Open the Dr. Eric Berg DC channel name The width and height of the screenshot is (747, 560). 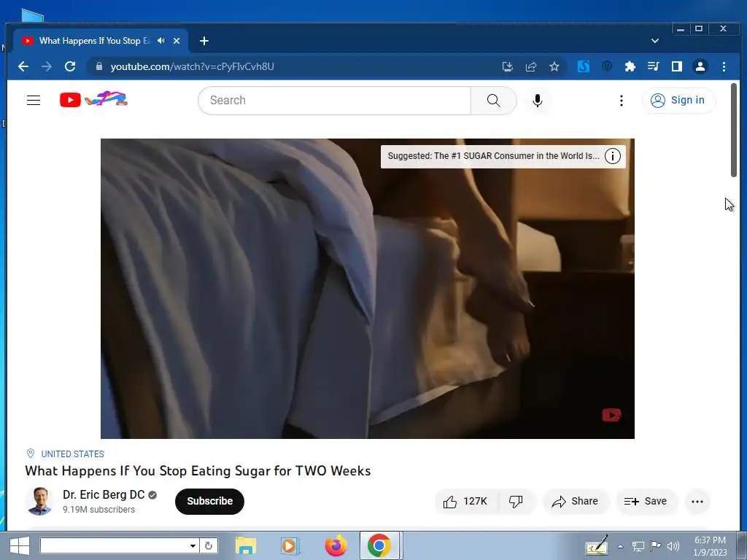pyautogui.click(x=104, y=495)
